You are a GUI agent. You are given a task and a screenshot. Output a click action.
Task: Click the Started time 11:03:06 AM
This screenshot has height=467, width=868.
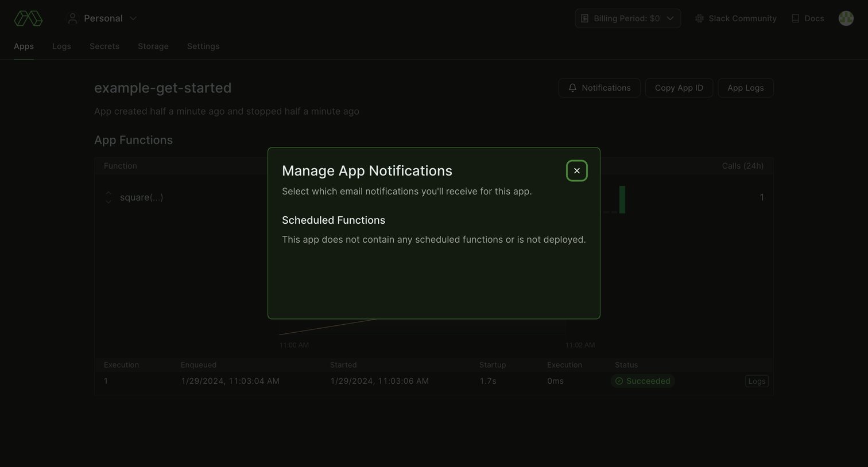[x=379, y=381]
